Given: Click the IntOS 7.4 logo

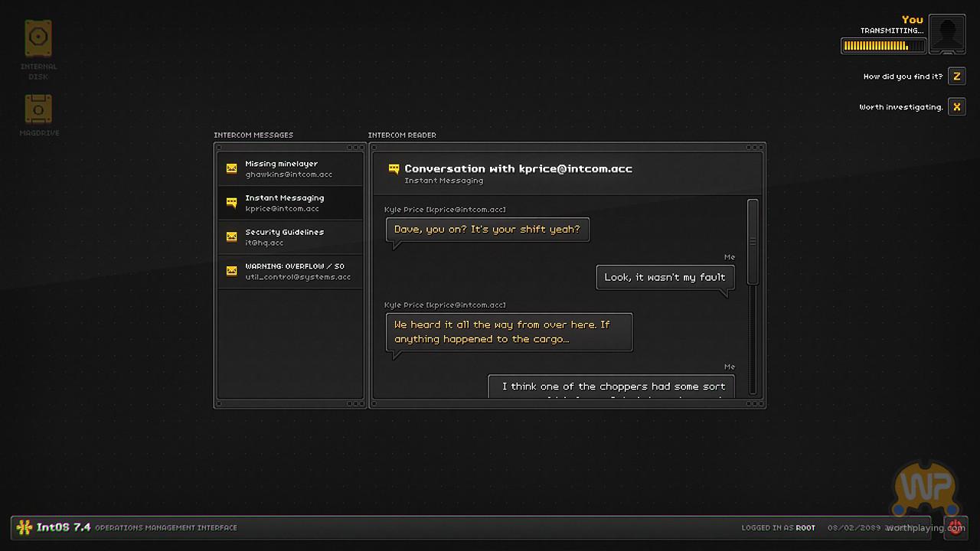Looking at the screenshot, I should tap(24, 527).
